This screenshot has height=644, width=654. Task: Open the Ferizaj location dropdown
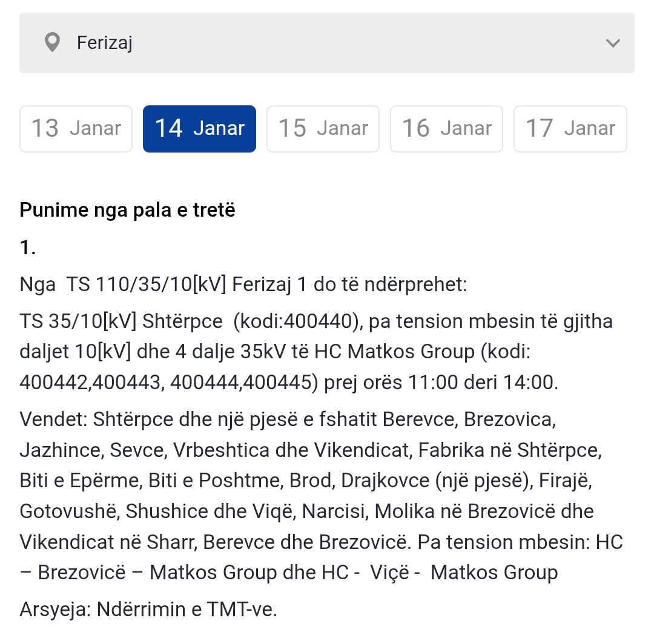tap(327, 43)
